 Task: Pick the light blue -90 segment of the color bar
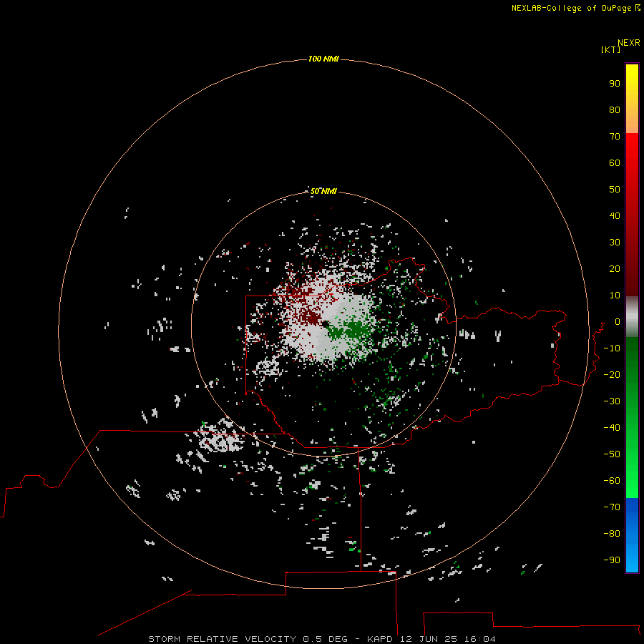coord(632,559)
